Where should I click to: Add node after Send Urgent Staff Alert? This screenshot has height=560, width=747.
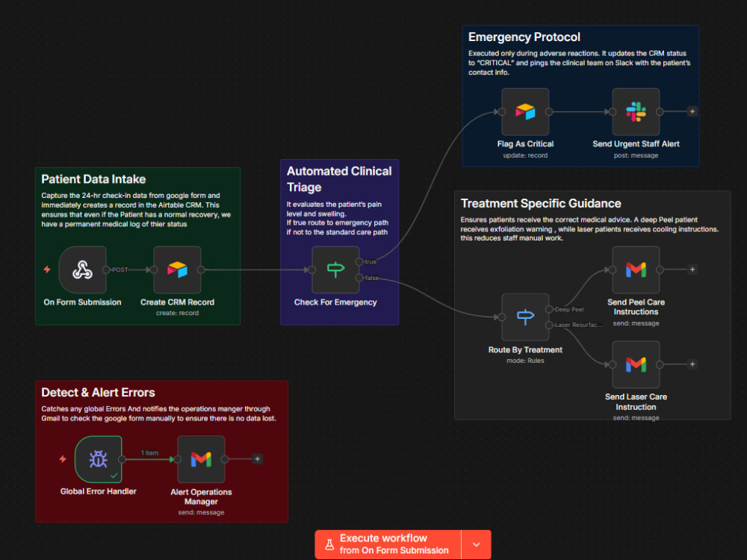(x=692, y=111)
